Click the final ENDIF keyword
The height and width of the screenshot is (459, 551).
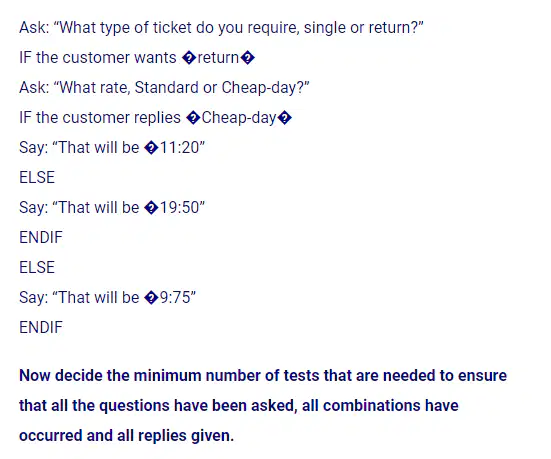41,328
